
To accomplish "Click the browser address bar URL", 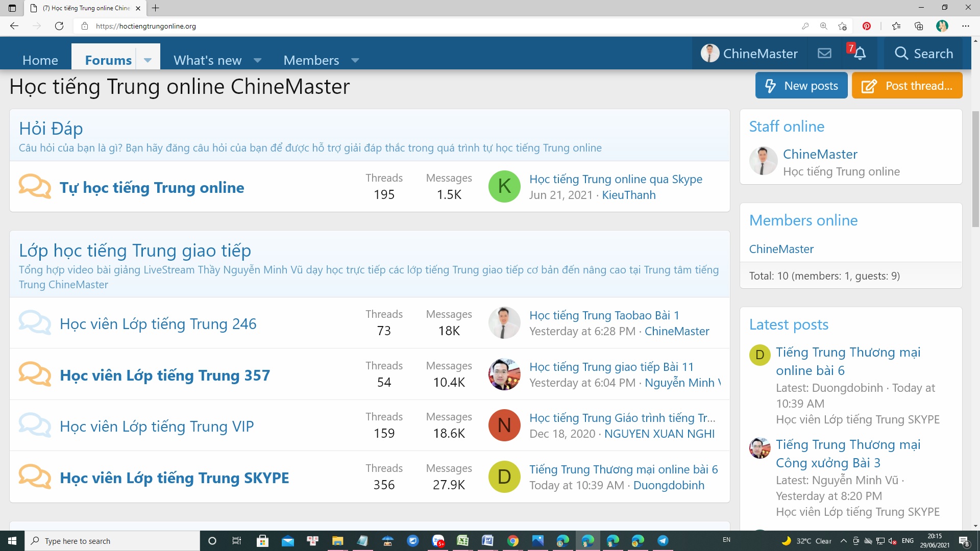I will (x=146, y=26).
